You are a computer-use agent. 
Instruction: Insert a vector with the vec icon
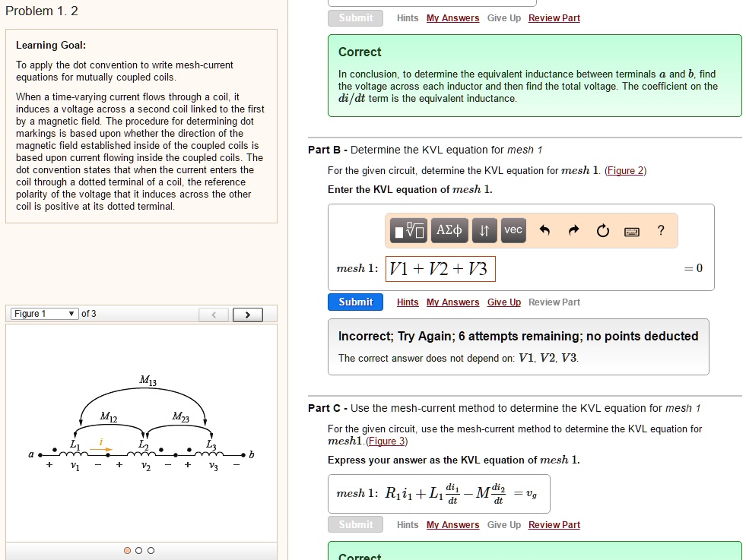(513, 230)
